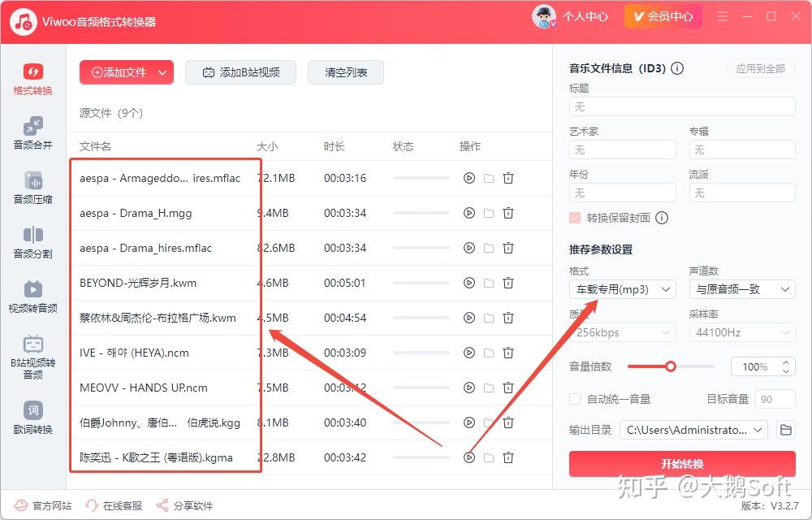Open 歌词转换 sidebar item
The height and width of the screenshot is (520, 812).
(x=32, y=418)
